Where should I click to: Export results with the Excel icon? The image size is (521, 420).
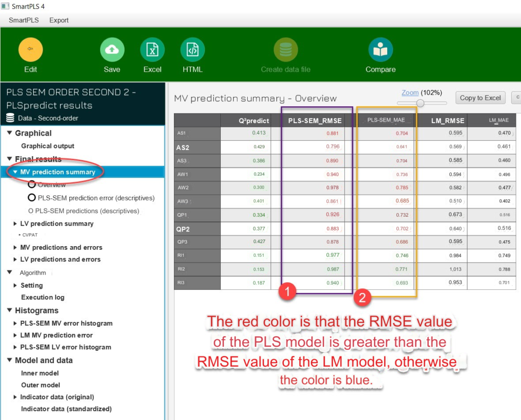(152, 49)
